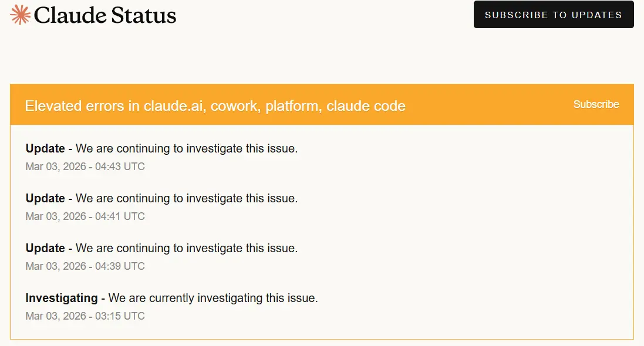Screen dimensions: 644x346
Task: Click Subscribe link in the orange banner
Action: pyautogui.click(x=596, y=104)
